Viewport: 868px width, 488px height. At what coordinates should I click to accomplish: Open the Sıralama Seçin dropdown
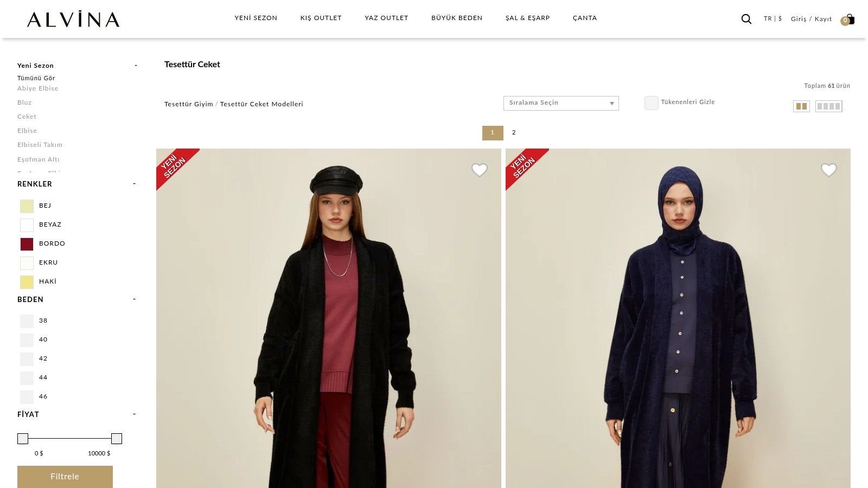point(560,103)
